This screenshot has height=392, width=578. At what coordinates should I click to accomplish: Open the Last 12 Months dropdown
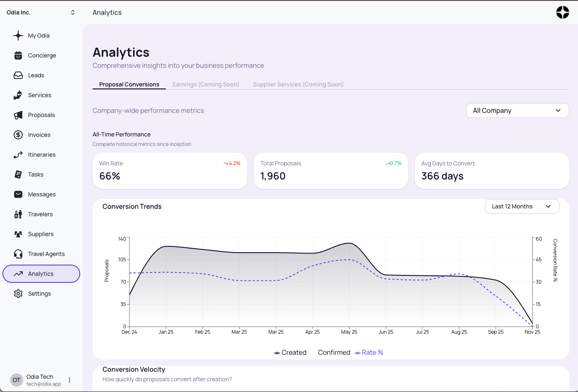[522, 206]
